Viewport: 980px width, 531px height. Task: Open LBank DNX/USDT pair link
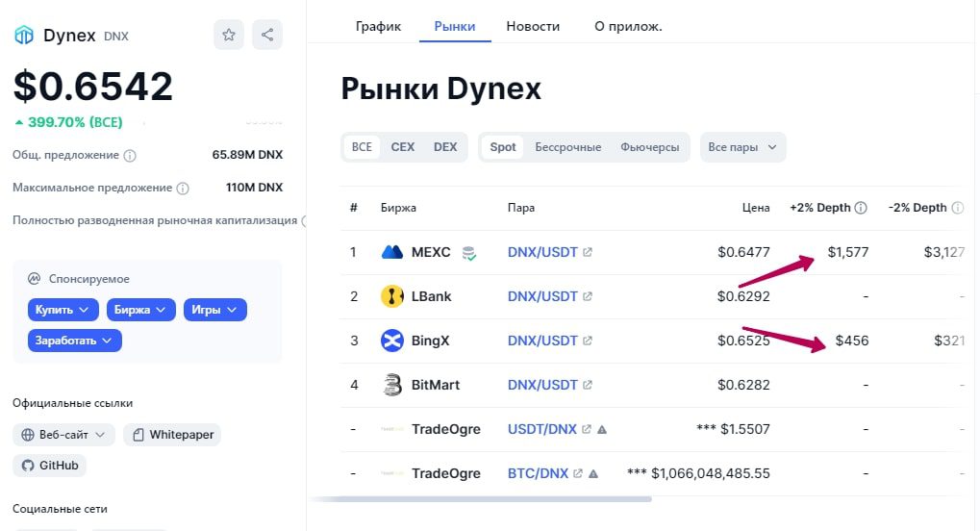pyautogui.click(x=542, y=296)
